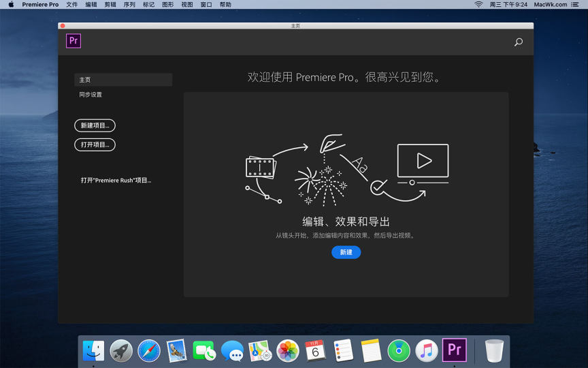The height and width of the screenshot is (368, 588).
Task: Select 同步设置 in the sidebar
Action: pyautogui.click(x=91, y=95)
